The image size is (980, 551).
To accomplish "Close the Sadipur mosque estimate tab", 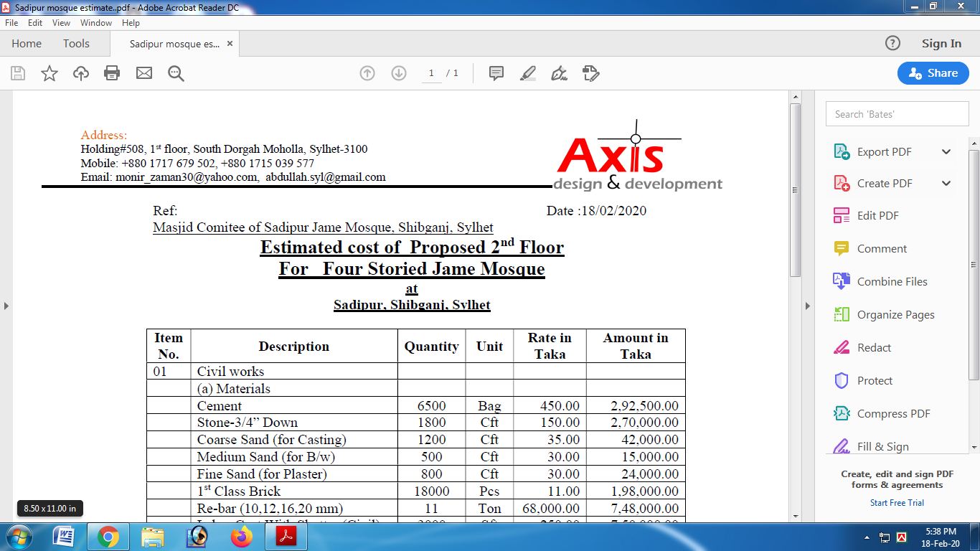I will click(x=230, y=44).
